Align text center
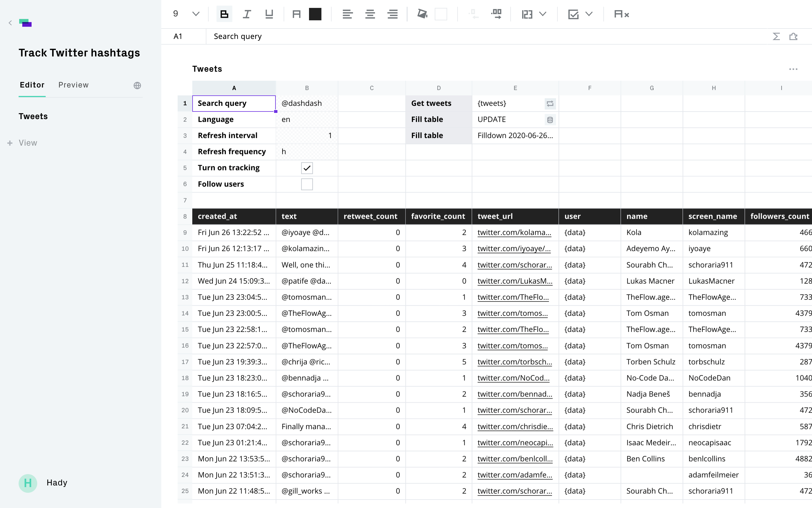The width and height of the screenshot is (812, 508). (x=370, y=14)
